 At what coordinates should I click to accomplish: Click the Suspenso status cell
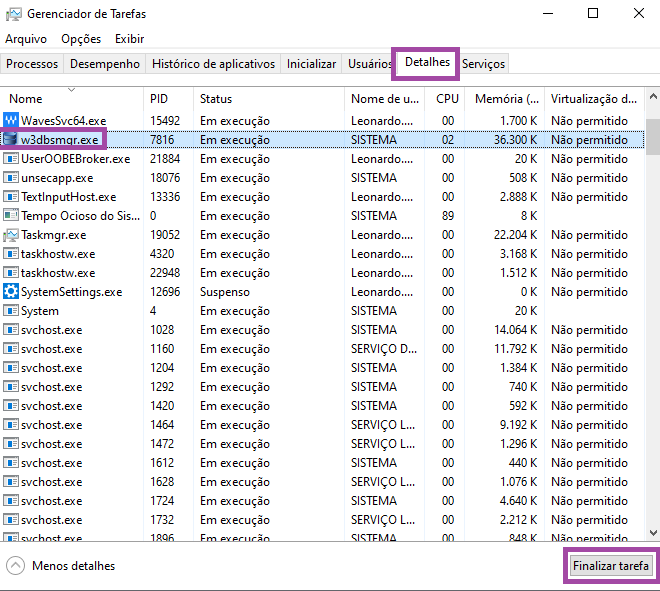tap(225, 292)
